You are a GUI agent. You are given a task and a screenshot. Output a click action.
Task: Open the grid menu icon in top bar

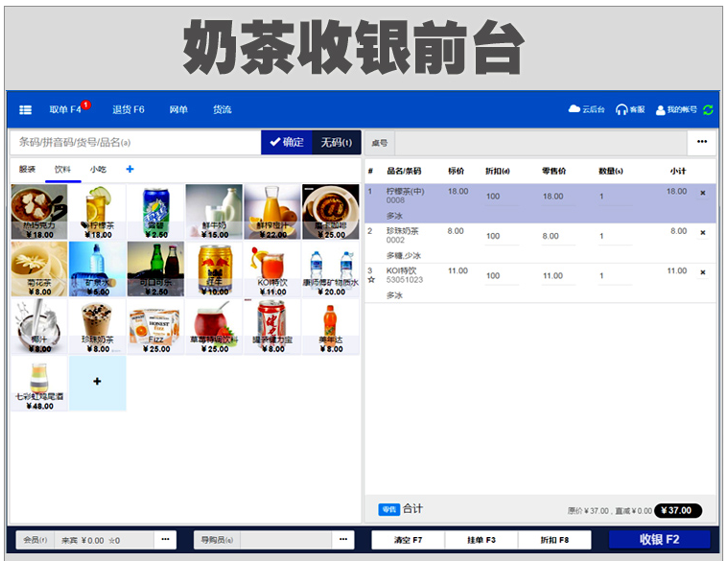coord(26,110)
